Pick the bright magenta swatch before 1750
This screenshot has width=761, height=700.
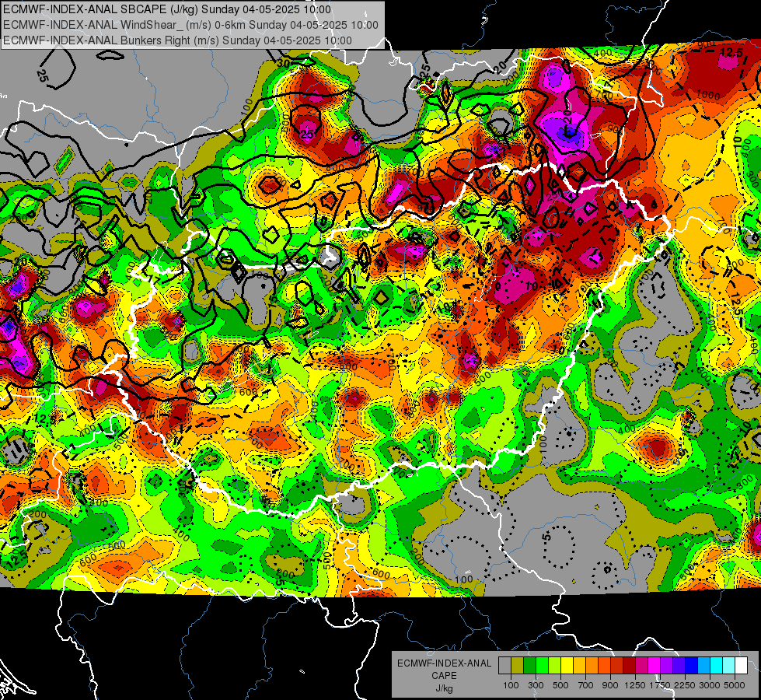click(x=655, y=665)
